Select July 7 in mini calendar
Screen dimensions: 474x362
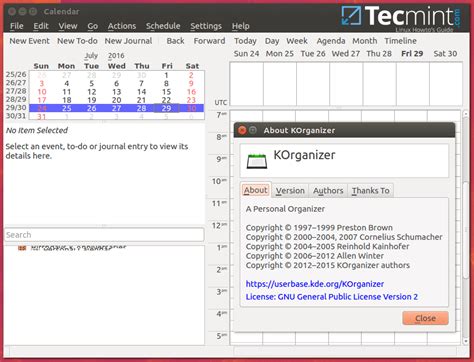pos(141,83)
